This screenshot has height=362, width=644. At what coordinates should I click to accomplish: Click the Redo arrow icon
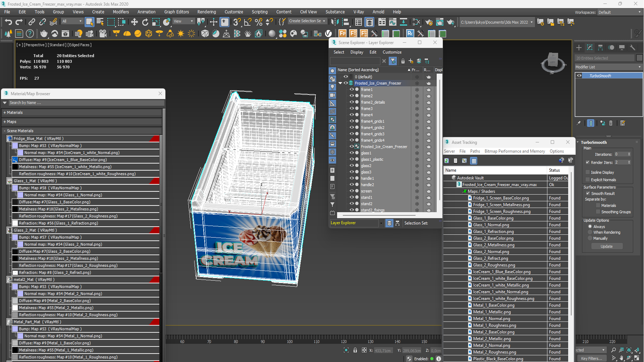pyautogui.click(x=19, y=22)
